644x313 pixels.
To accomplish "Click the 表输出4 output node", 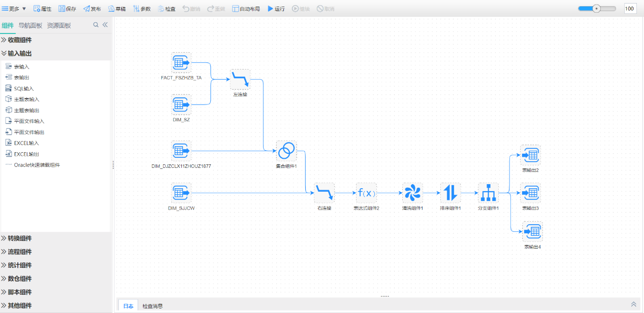I will pos(532,232).
